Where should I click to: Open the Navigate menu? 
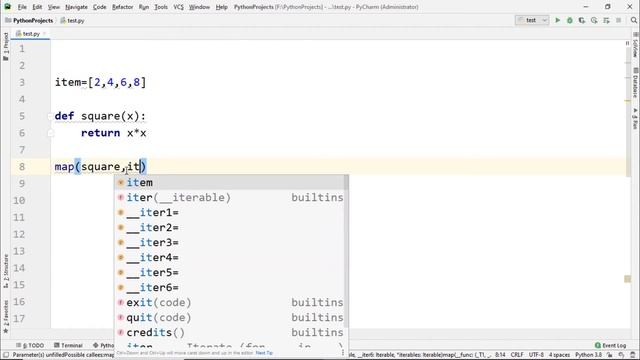tap(76, 7)
